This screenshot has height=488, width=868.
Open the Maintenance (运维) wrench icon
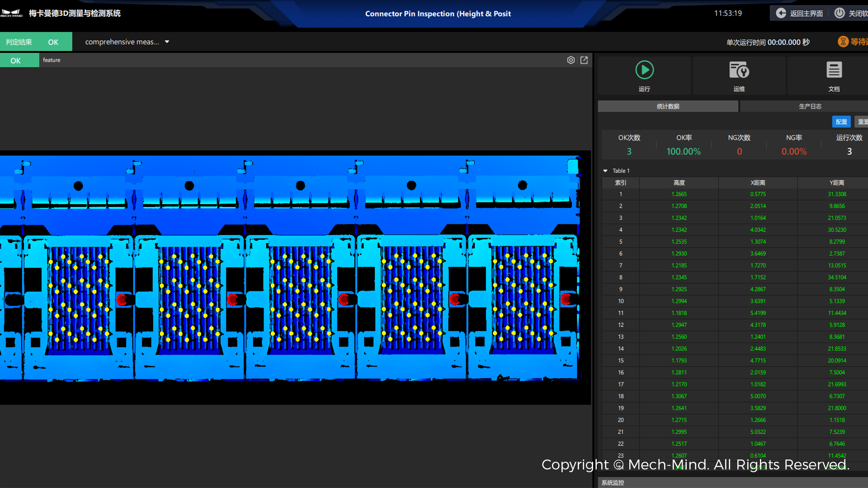point(739,70)
